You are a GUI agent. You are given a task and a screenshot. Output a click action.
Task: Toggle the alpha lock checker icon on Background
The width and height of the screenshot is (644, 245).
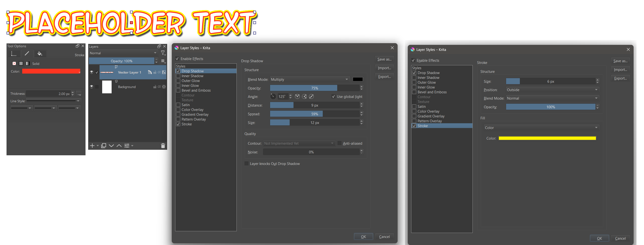click(164, 87)
